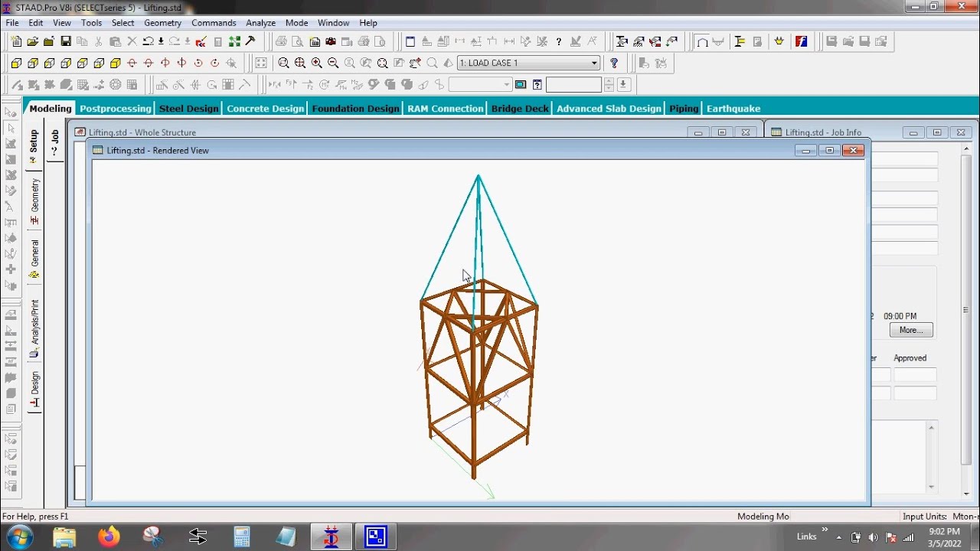This screenshot has height=551, width=980.
Task: Click the Cut scissors icon
Action: pos(99,41)
